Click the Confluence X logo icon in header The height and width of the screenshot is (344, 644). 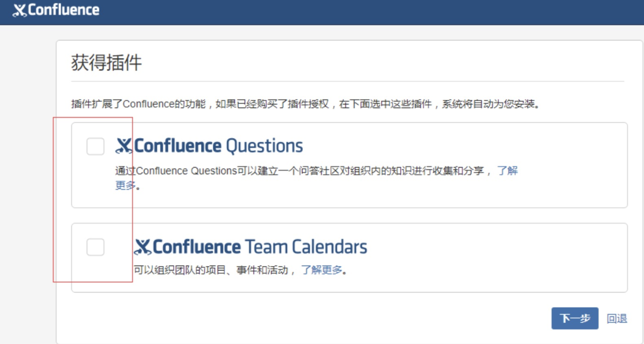[x=19, y=10]
